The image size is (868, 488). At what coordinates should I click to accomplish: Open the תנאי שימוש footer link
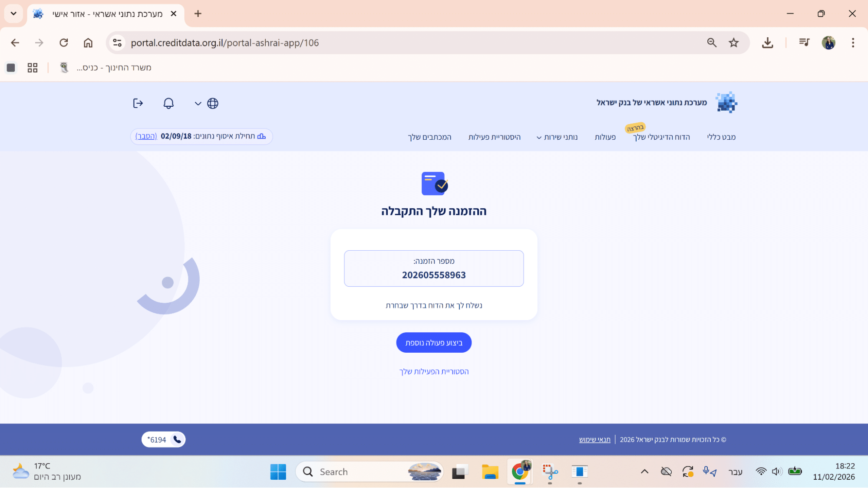[x=594, y=440]
